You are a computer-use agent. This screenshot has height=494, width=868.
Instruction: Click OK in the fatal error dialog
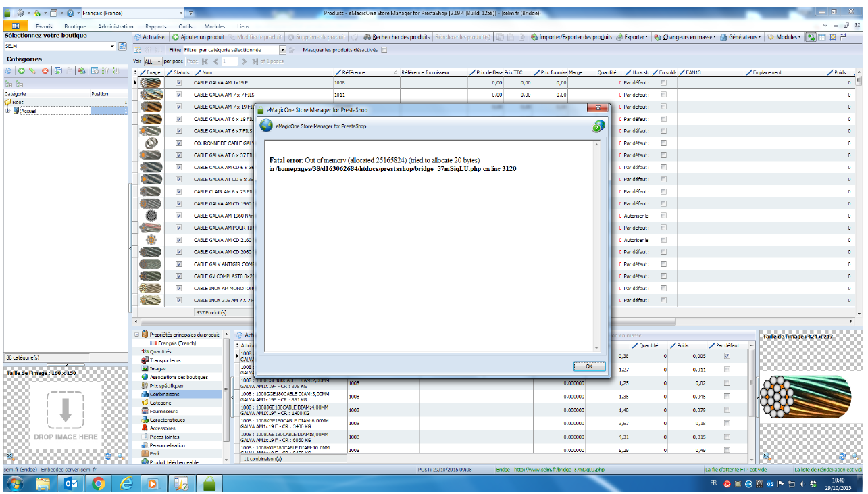point(589,366)
